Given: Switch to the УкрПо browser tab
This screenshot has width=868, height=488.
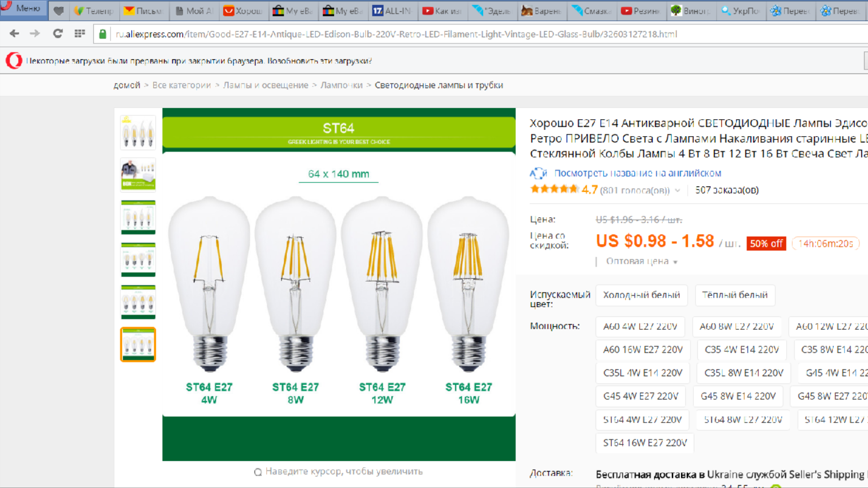Looking at the screenshot, I should [x=740, y=11].
